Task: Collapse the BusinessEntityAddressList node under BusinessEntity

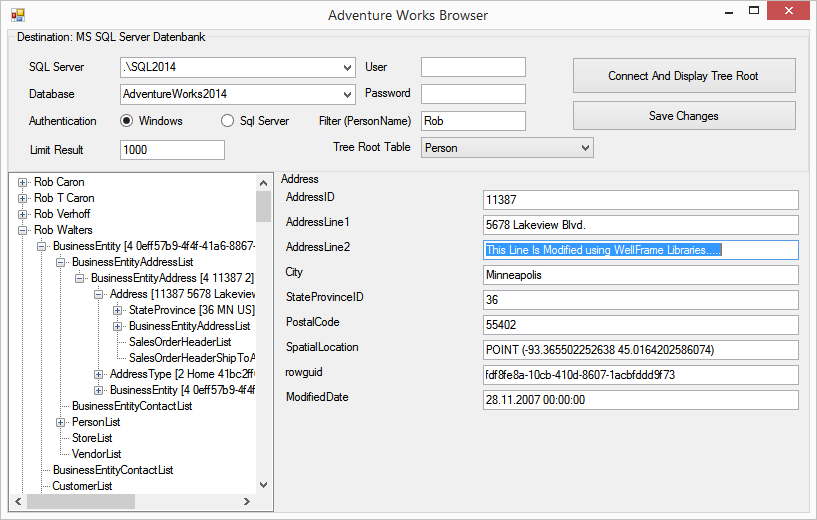Action: (60, 262)
